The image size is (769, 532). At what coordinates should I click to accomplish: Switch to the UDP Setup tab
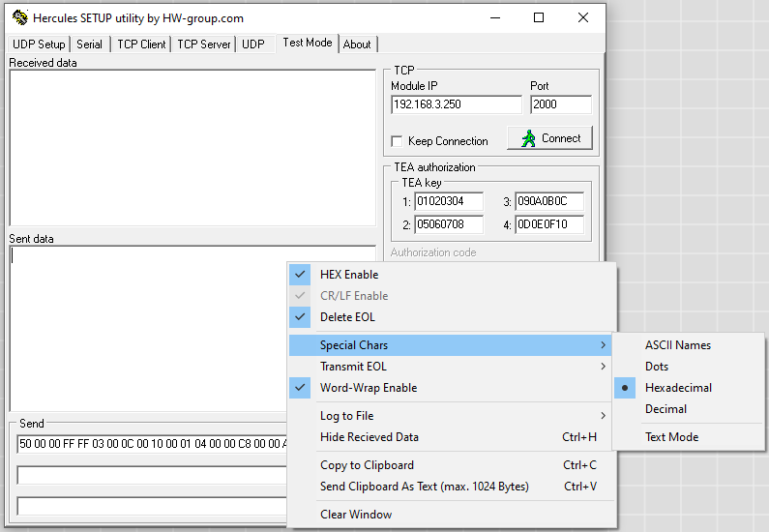[39, 44]
